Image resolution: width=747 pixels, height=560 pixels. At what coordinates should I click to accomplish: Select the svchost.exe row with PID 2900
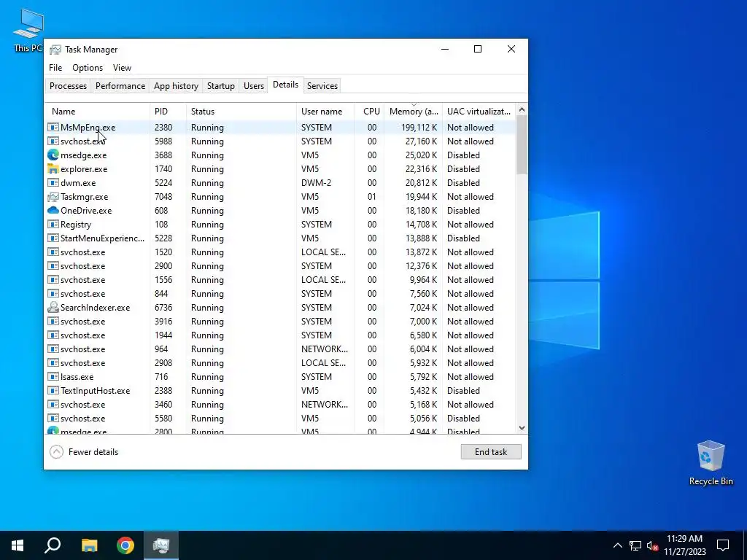pyautogui.click(x=281, y=265)
